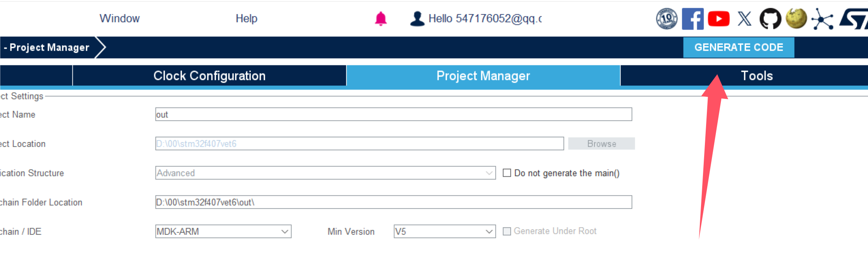868x267 pixels.
Task: Expand the MDK-ARM toolchain dropdown
Action: [x=223, y=231]
